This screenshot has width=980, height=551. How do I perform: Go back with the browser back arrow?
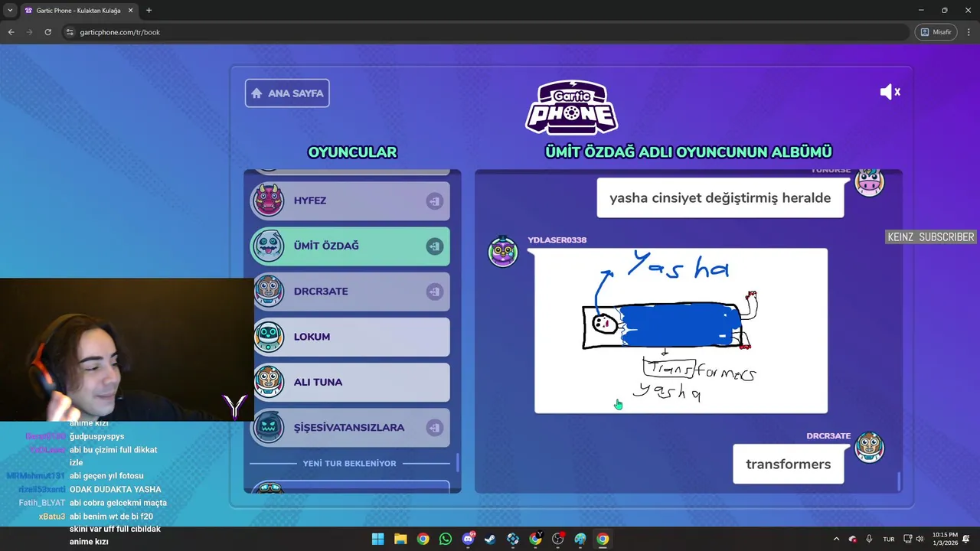click(11, 32)
